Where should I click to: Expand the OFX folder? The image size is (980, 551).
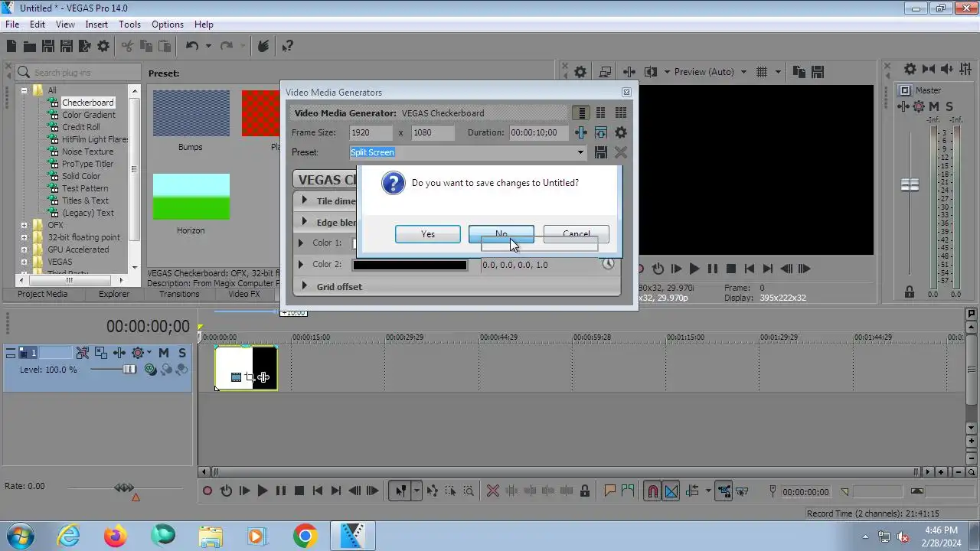(24, 225)
